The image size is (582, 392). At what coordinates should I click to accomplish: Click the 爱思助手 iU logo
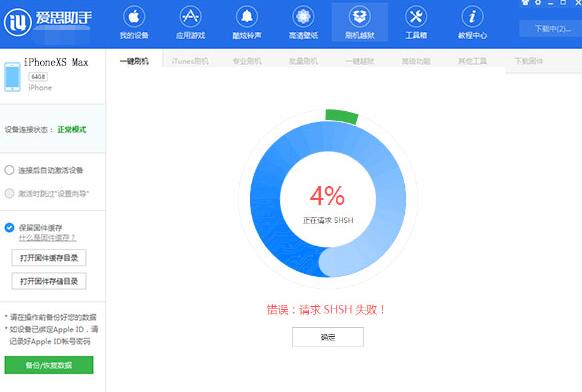17,22
